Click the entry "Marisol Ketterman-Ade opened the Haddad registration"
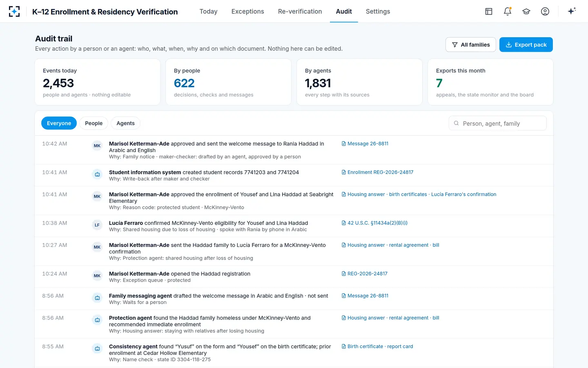 [180, 274]
